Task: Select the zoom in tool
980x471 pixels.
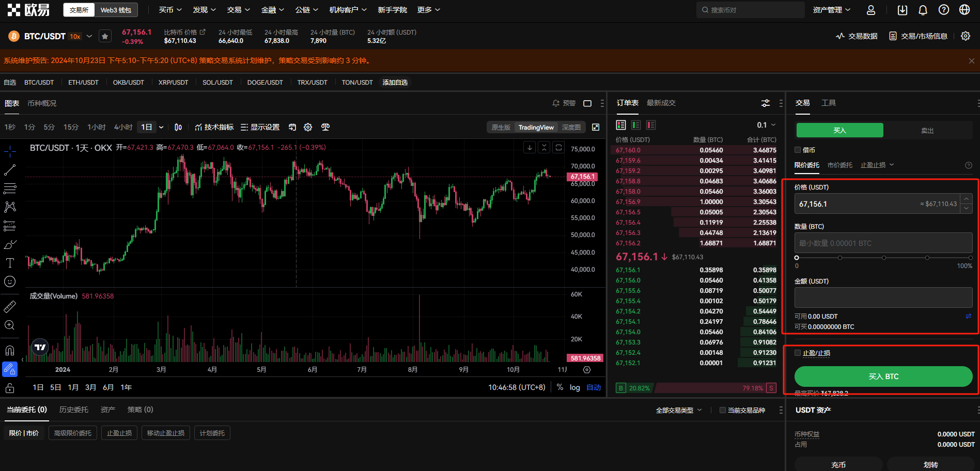Action: [10, 325]
